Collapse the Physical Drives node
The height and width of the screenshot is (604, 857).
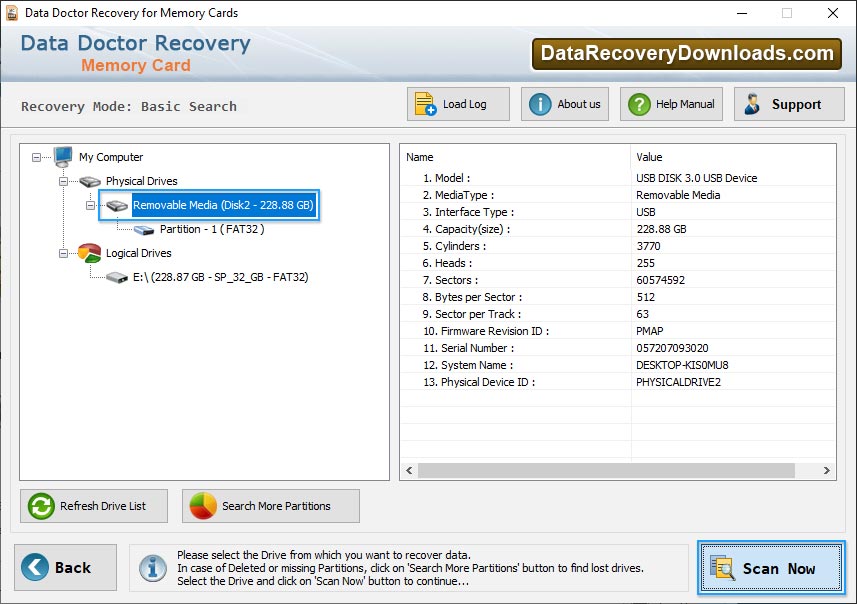[63, 181]
